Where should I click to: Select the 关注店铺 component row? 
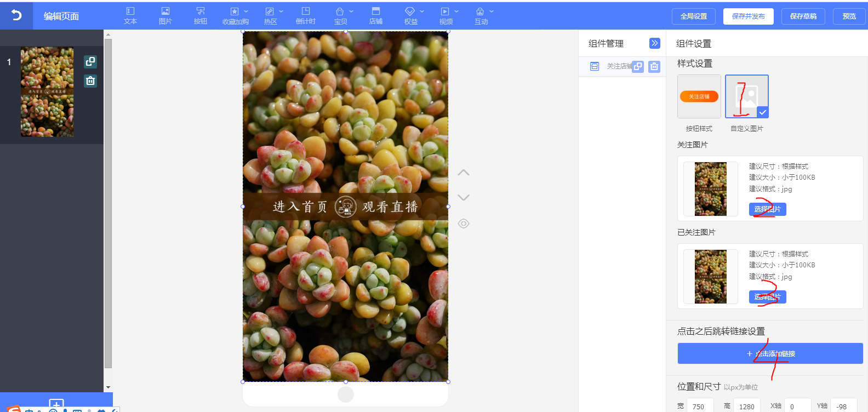tap(623, 66)
